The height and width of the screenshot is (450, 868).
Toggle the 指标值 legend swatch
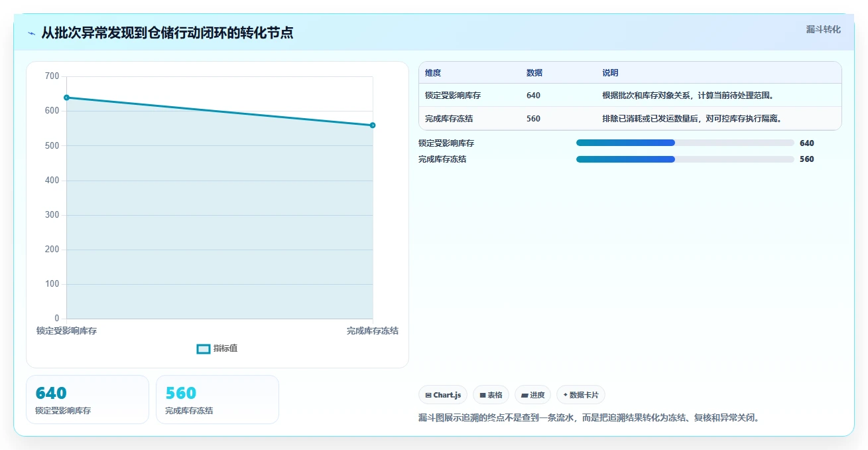[x=204, y=349]
